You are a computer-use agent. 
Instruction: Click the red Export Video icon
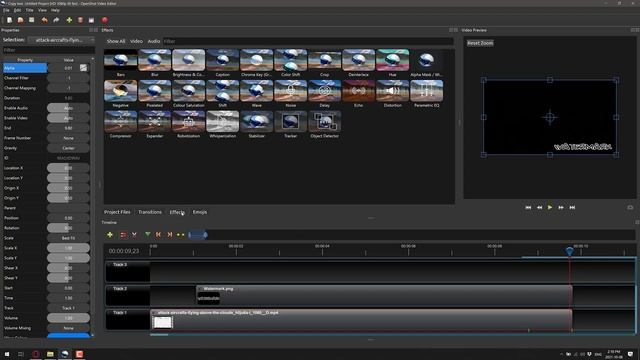pyautogui.click(x=105, y=20)
